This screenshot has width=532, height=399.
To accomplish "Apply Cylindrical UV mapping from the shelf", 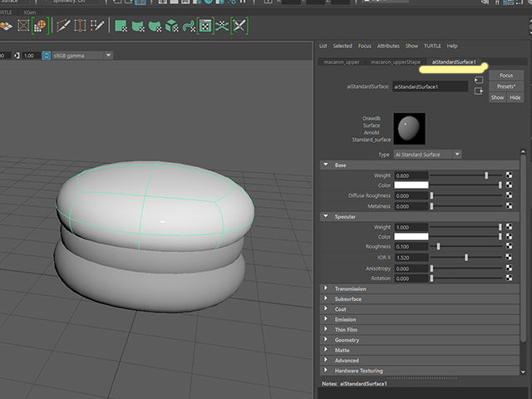I will 138,26.
